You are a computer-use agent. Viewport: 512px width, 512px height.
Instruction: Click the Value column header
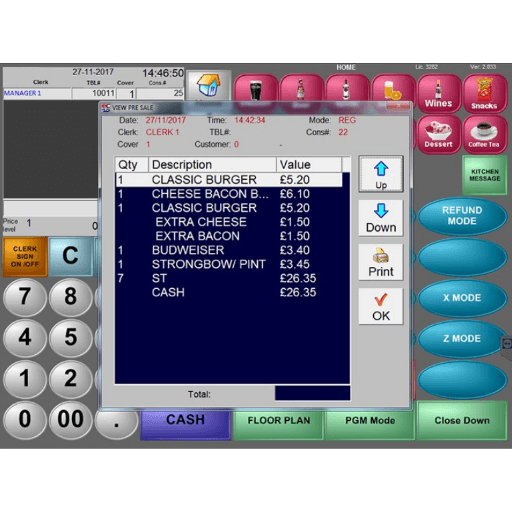[x=309, y=165]
